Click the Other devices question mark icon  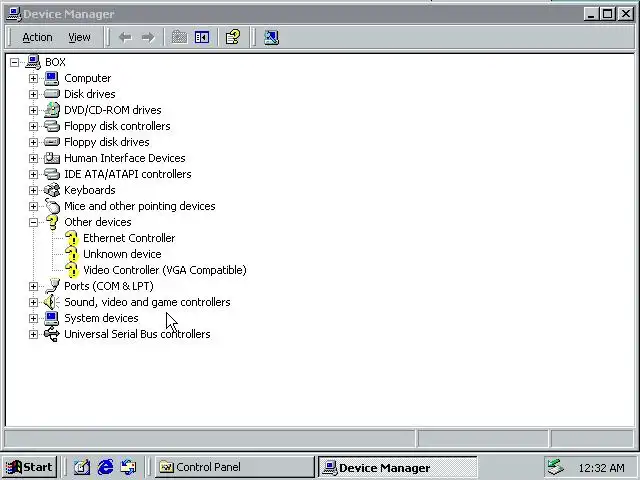[x=52, y=222]
